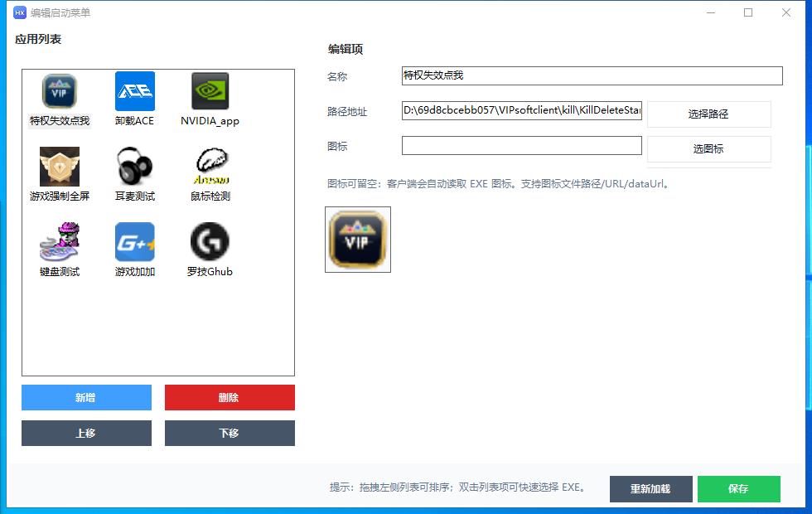Click the 键盘测试 label text
The image size is (812, 514).
pos(60,272)
